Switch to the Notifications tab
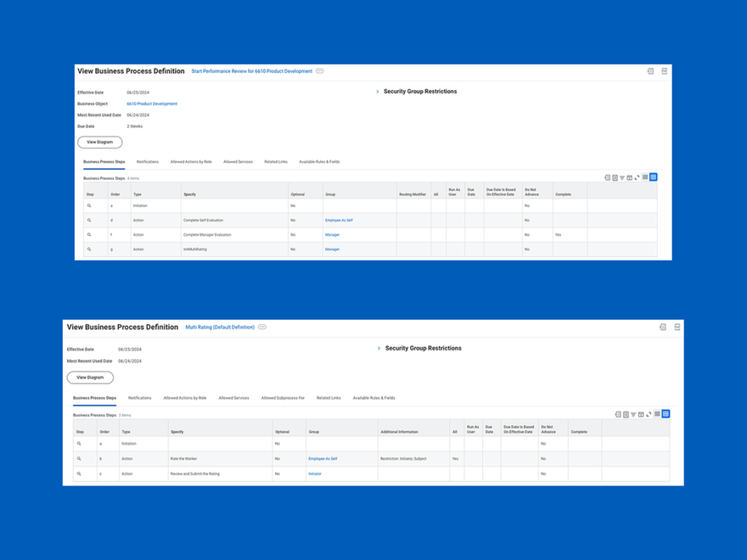747x560 pixels. coord(148,161)
